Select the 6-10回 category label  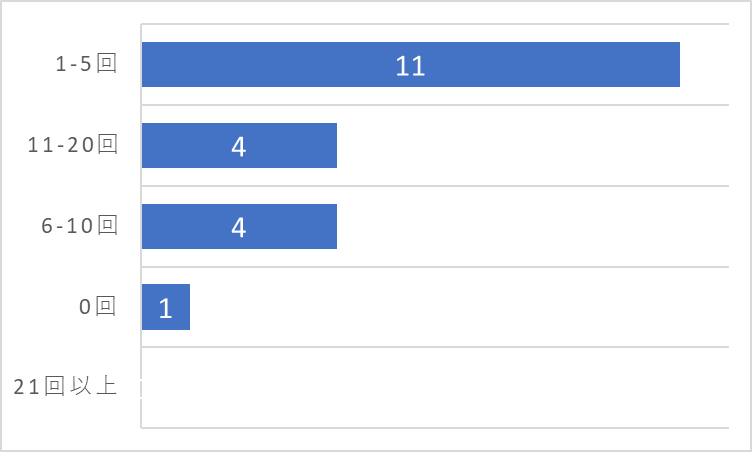click(x=79, y=226)
